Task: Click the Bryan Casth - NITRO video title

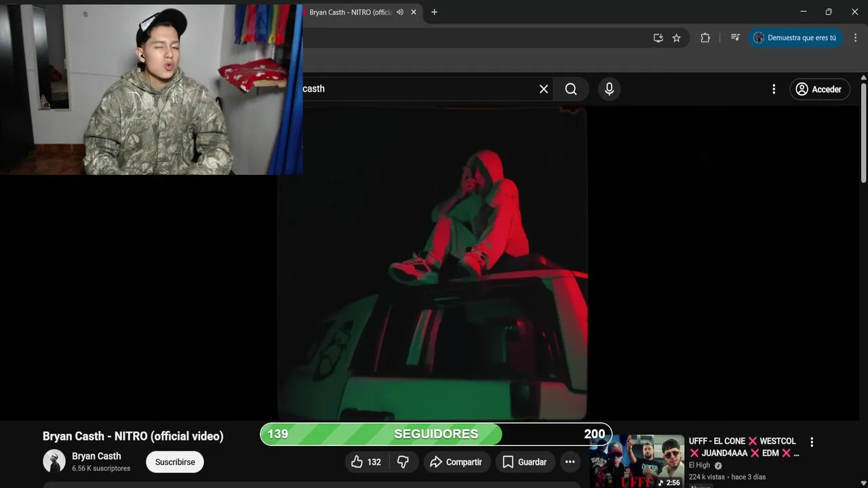Action: (133, 436)
